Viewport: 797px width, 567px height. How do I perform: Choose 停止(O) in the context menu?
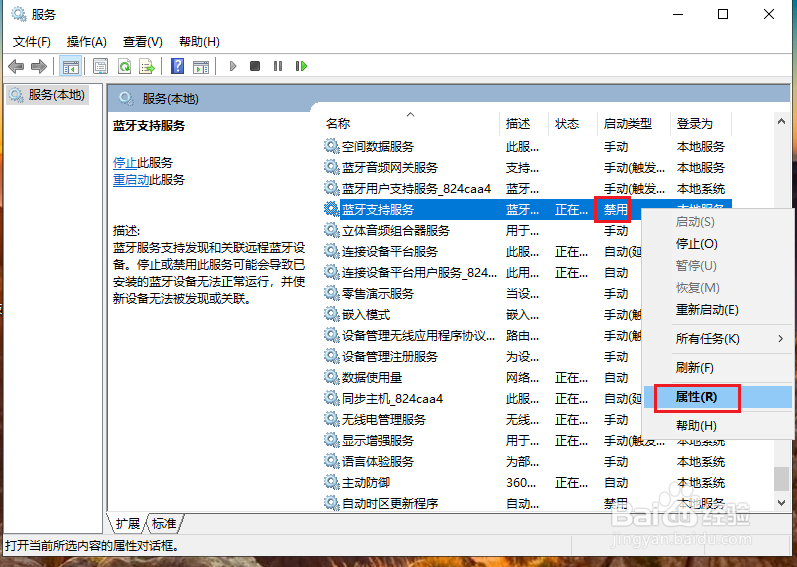tap(717, 244)
